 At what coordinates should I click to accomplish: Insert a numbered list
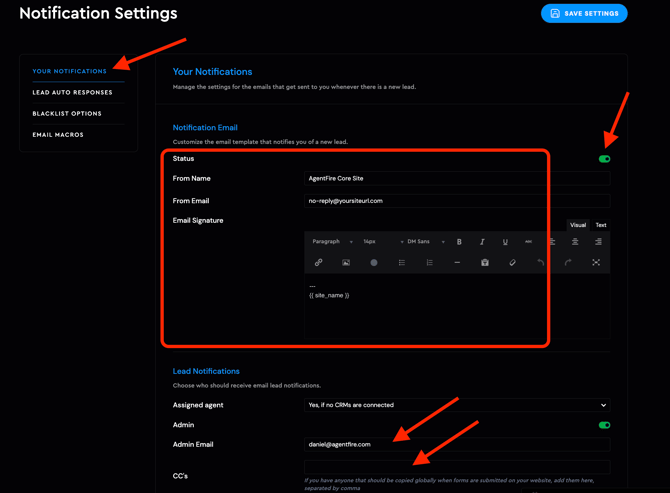pyautogui.click(x=429, y=263)
